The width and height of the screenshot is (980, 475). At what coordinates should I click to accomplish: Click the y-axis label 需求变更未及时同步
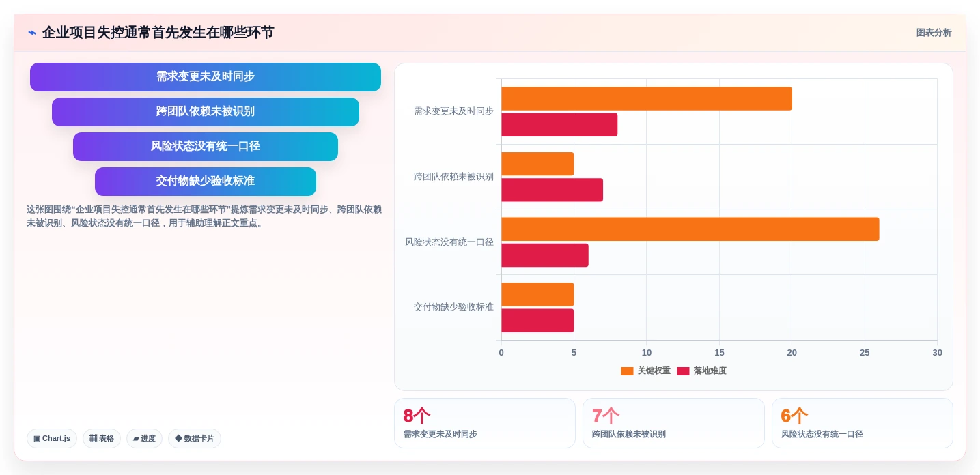[x=453, y=111]
